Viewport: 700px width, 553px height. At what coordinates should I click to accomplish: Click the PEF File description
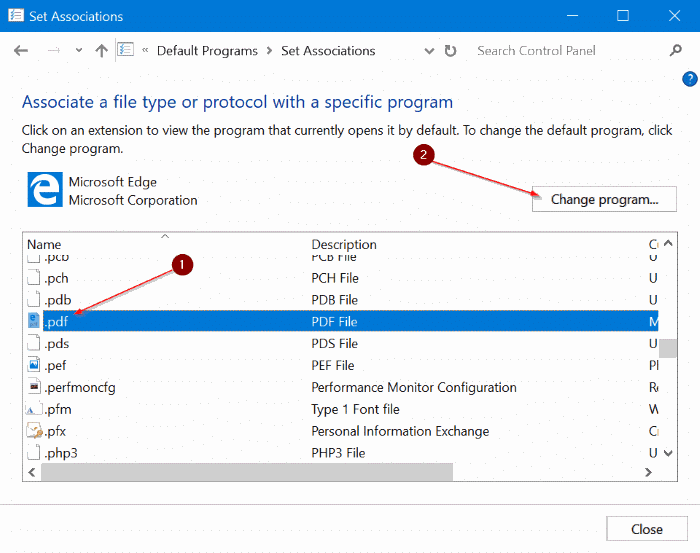[333, 366]
